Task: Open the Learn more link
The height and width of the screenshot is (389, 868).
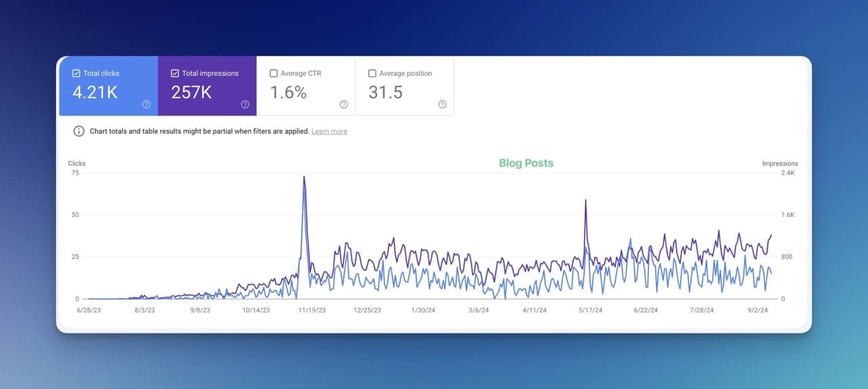Action: (329, 131)
